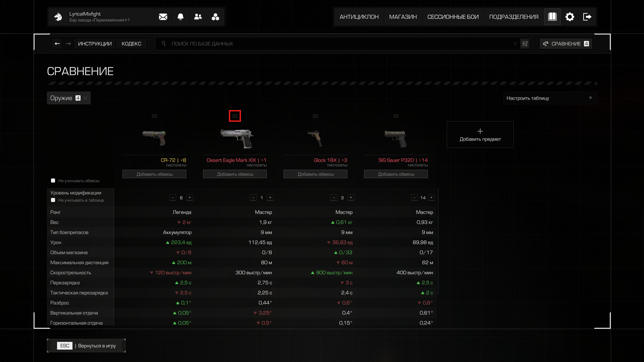Open the friends list icon

click(x=198, y=17)
